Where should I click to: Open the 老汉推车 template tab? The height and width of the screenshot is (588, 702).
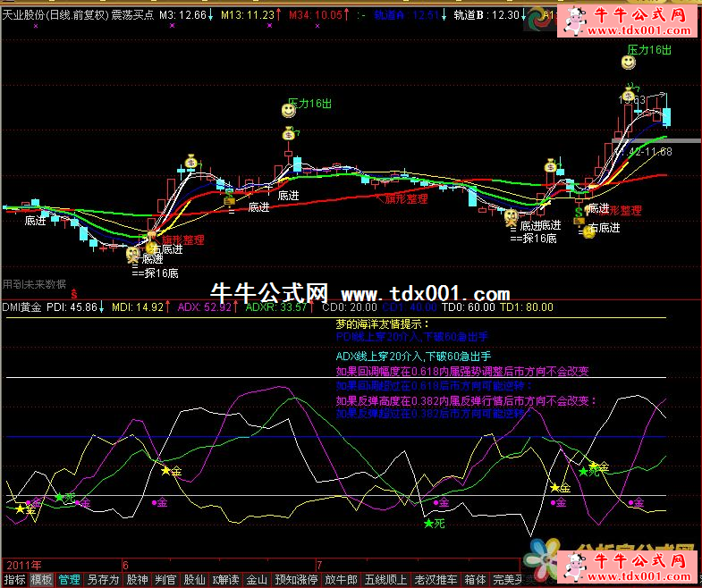[436, 579]
